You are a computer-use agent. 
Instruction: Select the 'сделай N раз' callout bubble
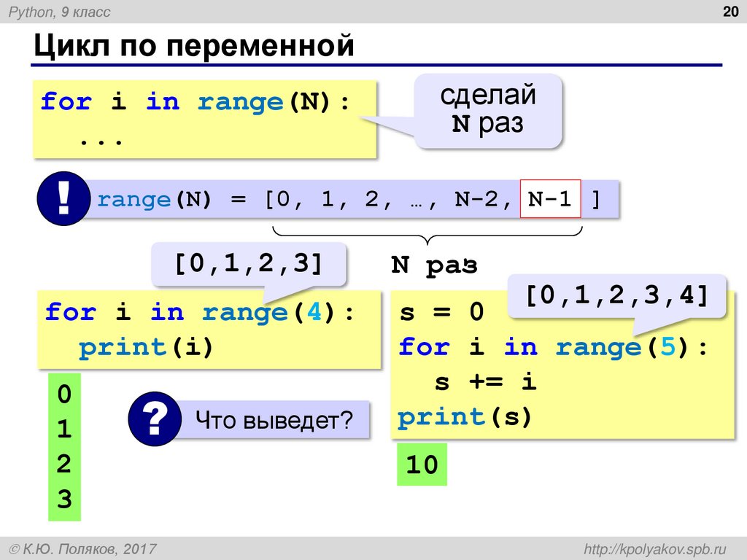pos(488,111)
